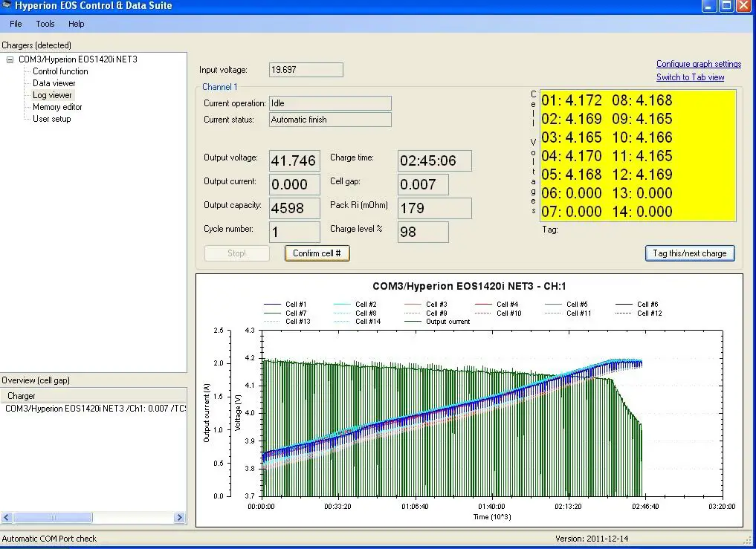This screenshot has height=549, width=756.
Task: Click the Cell #7 legend entry
Action: 285,313
